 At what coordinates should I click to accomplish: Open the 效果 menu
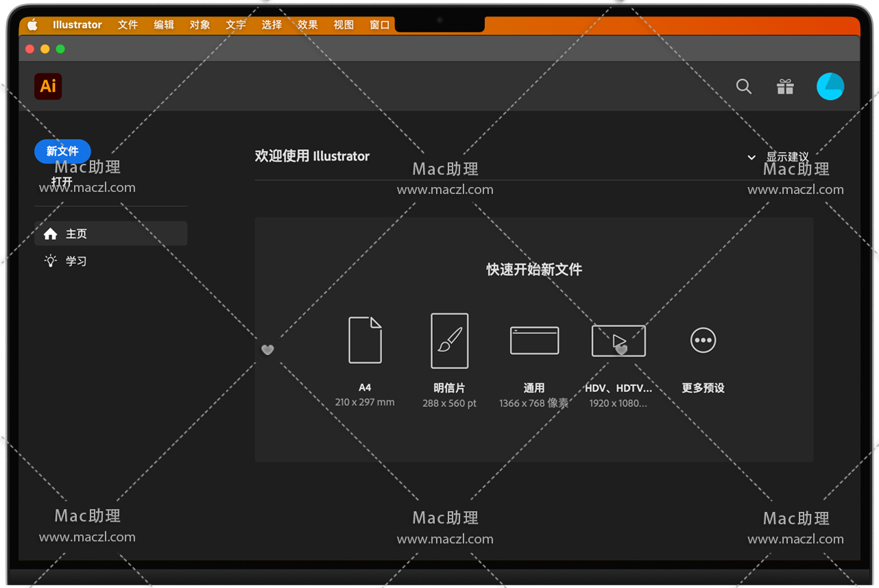307,25
